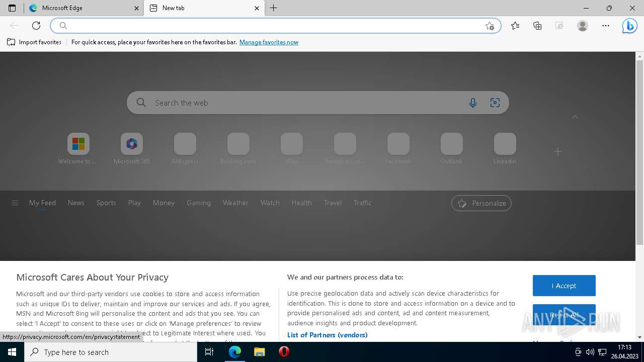
Task: Select the Traffic tab
Action: pyautogui.click(x=362, y=203)
